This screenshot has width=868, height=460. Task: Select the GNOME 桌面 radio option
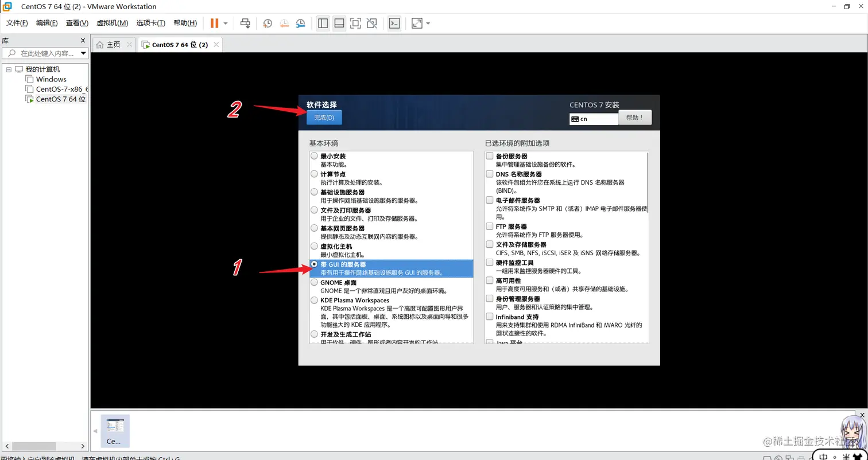[x=314, y=282]
